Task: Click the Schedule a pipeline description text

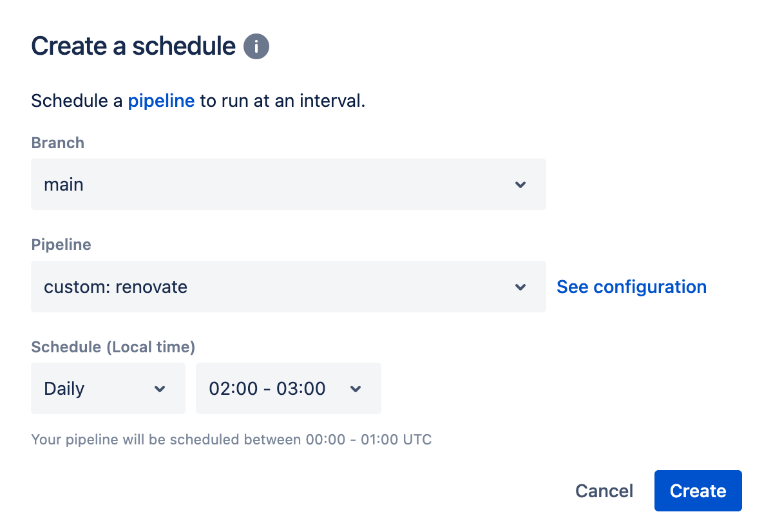Action: [x=198, y=101]
